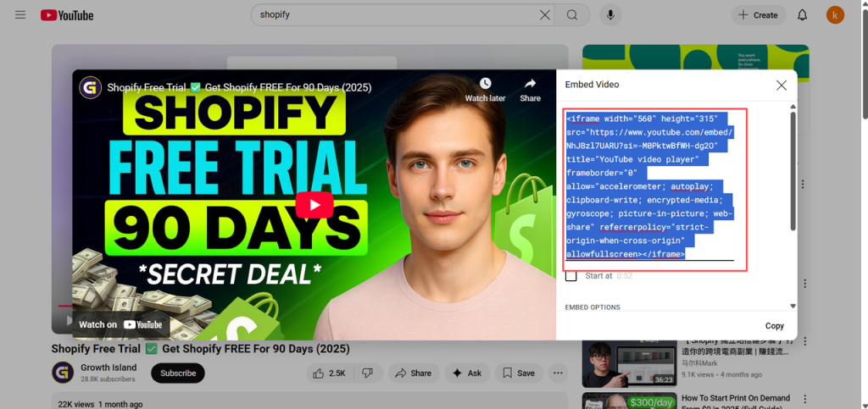
Task: Click the search magnifier button
Action: pyautogui.click(x=572, y=15)
